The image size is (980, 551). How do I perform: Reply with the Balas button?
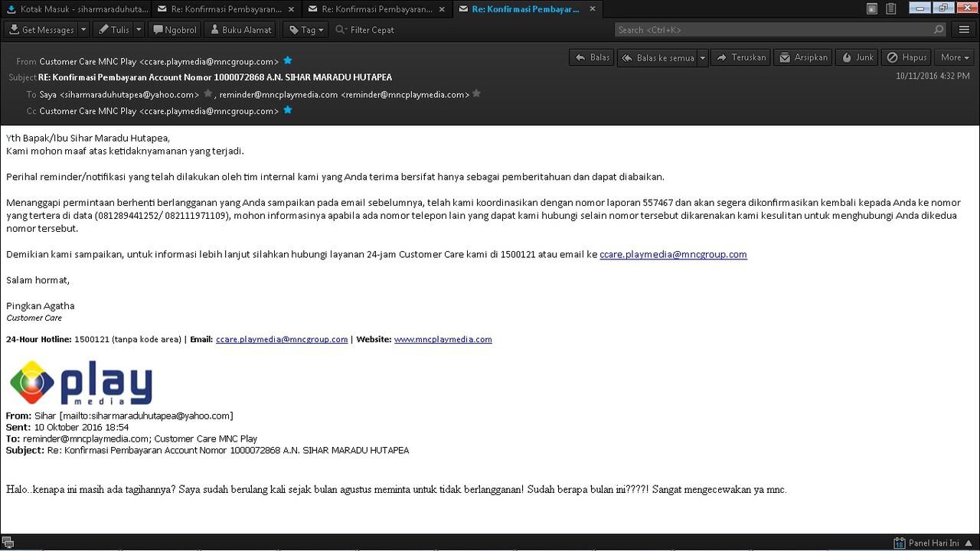coord(592,57)
